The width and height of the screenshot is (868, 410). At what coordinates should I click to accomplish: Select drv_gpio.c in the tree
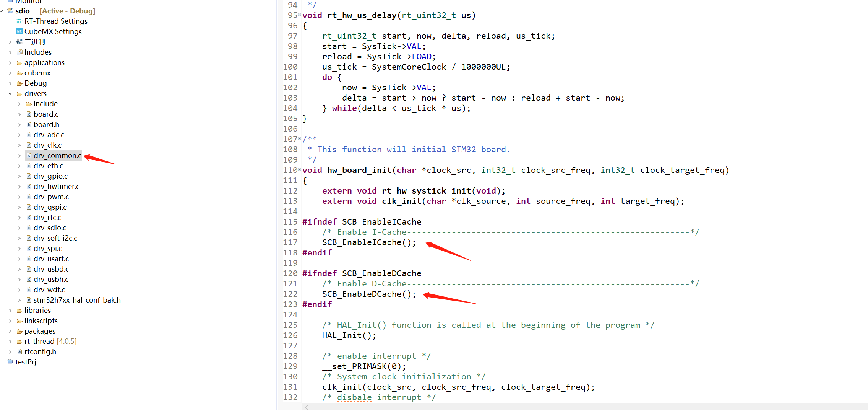coord(50,176)
